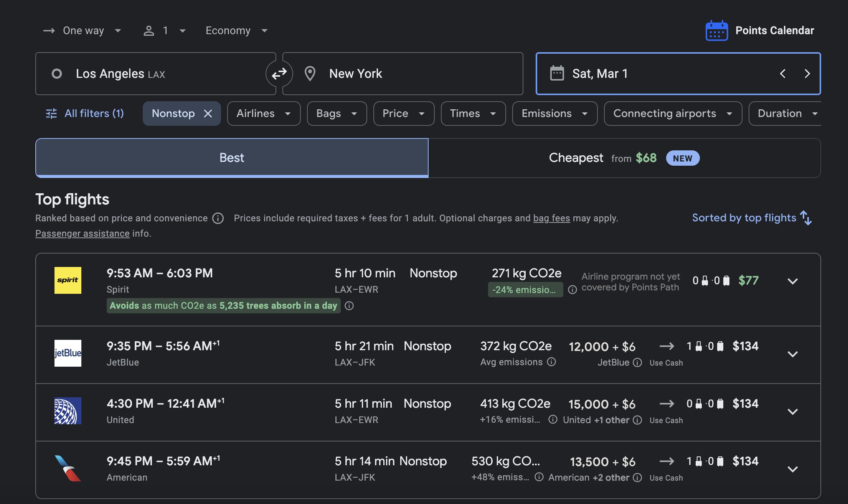Remove the Nonstop filter chip

point(208,114)
